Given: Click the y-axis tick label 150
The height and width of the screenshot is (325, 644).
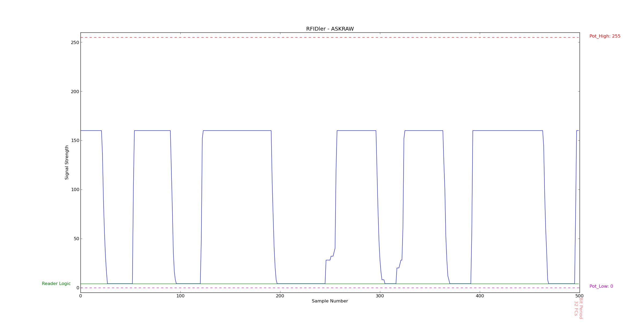Looking at the screenshot, I should pyautogui.click(x=75, y=141).
